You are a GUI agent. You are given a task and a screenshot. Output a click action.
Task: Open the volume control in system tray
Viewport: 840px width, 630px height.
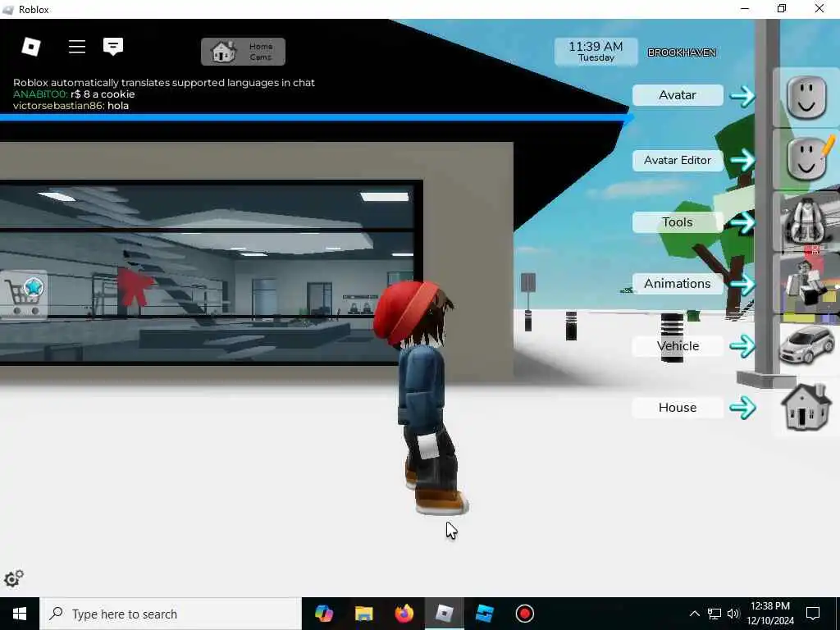point(733,614)
